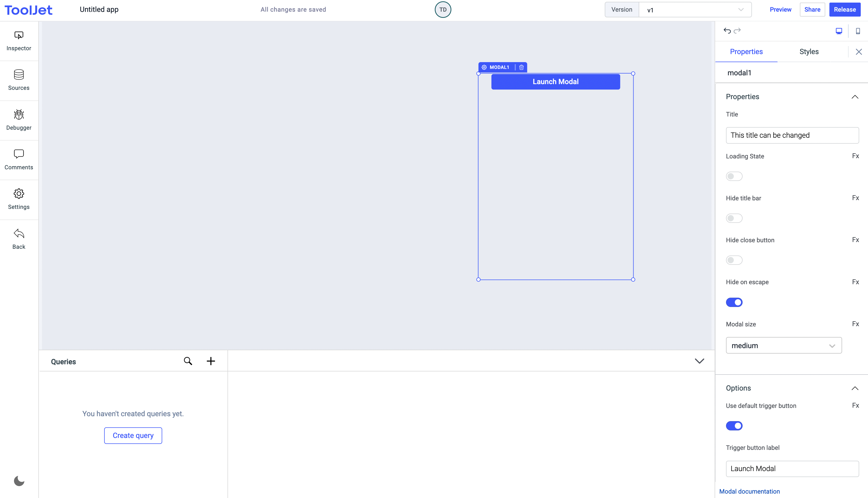
Task: Open the Inspector panel
Action: 19,41
